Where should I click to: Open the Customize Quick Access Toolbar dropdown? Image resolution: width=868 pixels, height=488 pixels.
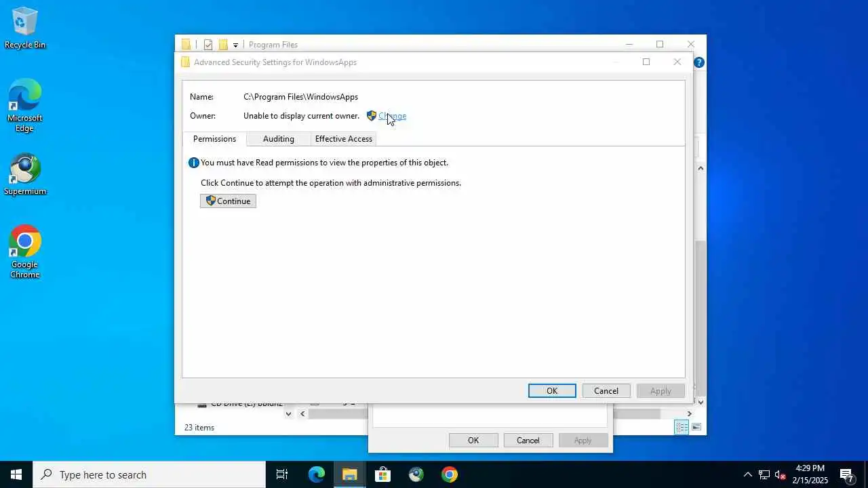point(235,45)
